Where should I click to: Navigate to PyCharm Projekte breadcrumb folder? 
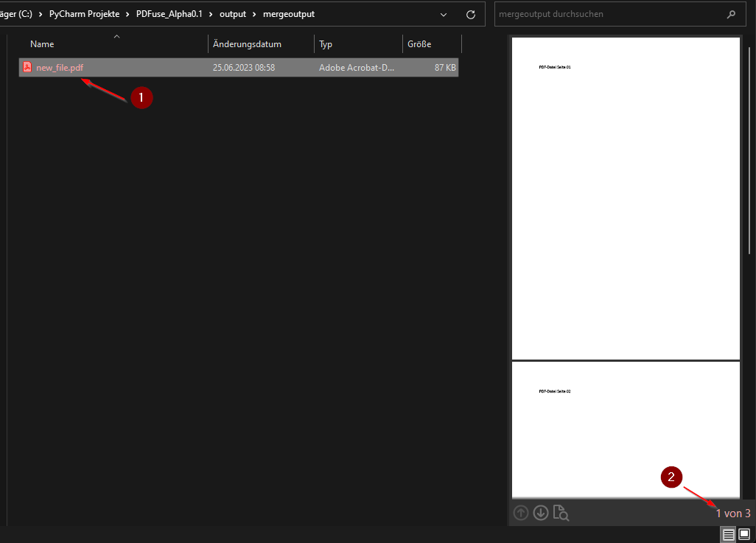(84, 14)
